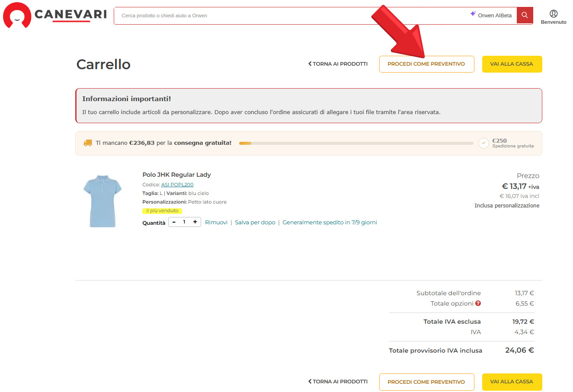The image size is (573, 392).
Task: Click the delivery truck icon
Action: (x=88, y=143)
